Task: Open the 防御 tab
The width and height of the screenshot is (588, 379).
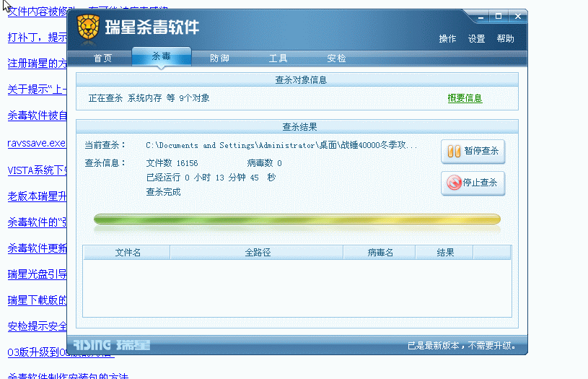Action: coord(219,58)
